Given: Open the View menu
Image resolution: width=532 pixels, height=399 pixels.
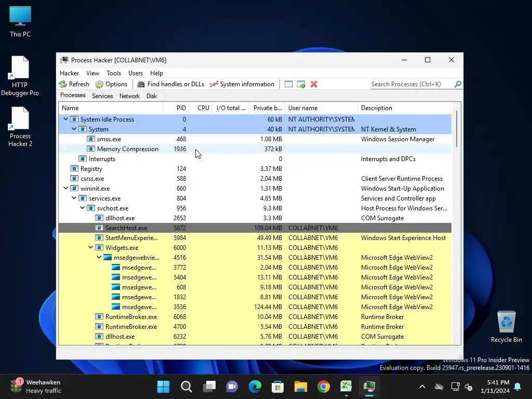Looking at the screenshot, I should (x=92, y=73).
